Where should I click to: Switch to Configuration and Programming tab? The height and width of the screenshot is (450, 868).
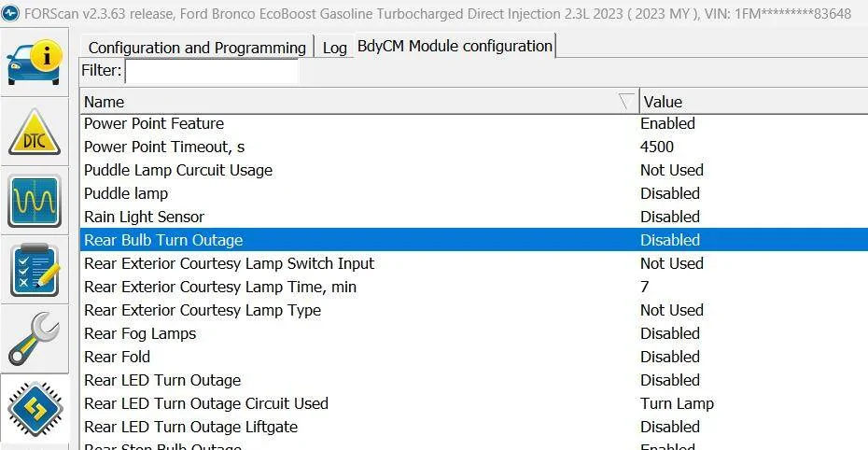pyautogui.click(x=197, y=48)
